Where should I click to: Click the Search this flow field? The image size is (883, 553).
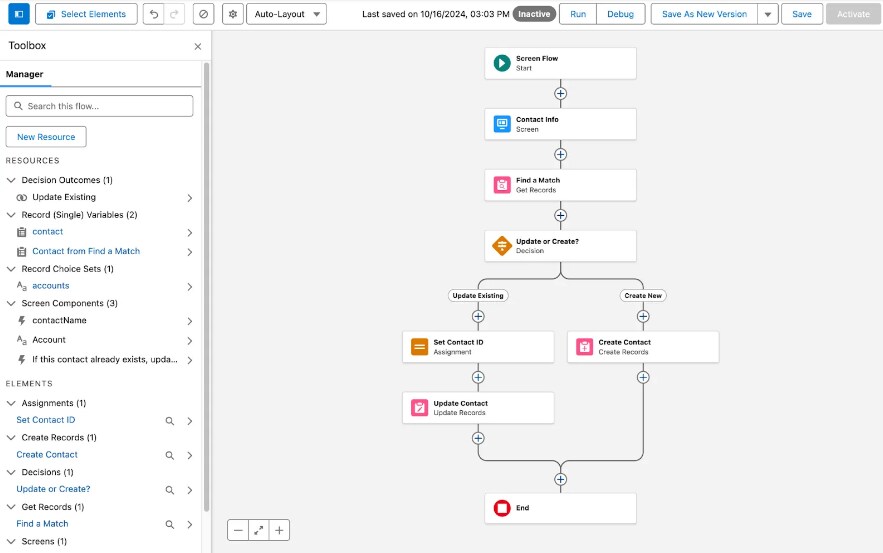[x=100, y=106]
